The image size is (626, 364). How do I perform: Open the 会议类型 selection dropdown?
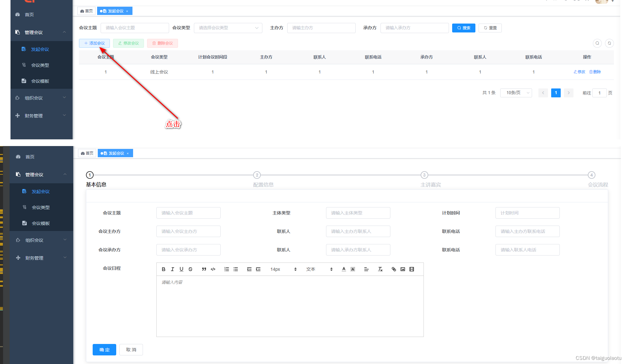click(228, 28)
